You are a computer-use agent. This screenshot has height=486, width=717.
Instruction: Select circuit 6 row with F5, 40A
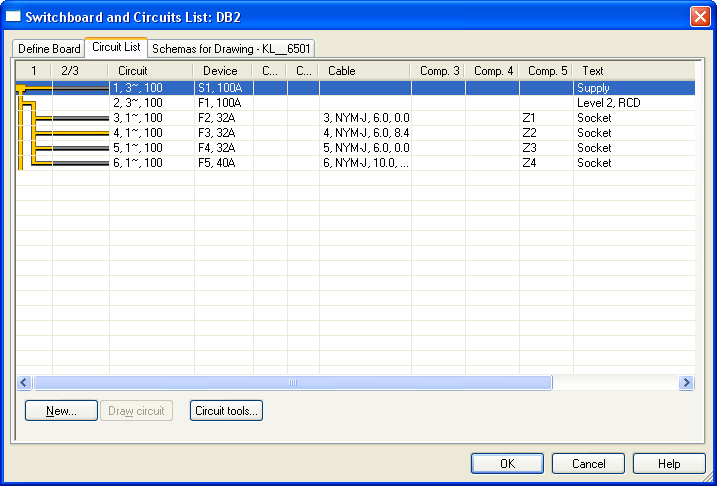220,163
